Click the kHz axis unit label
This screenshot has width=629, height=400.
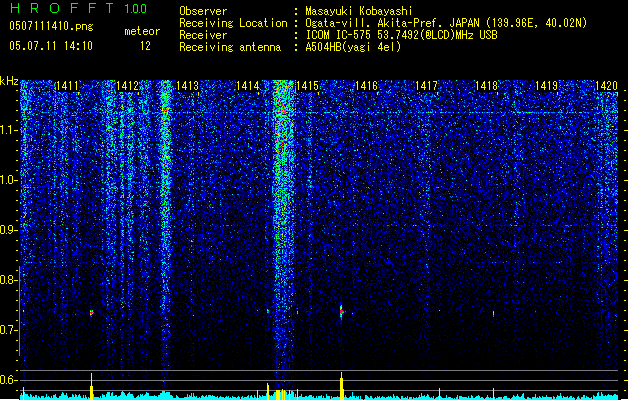click(x=9, y=81)
